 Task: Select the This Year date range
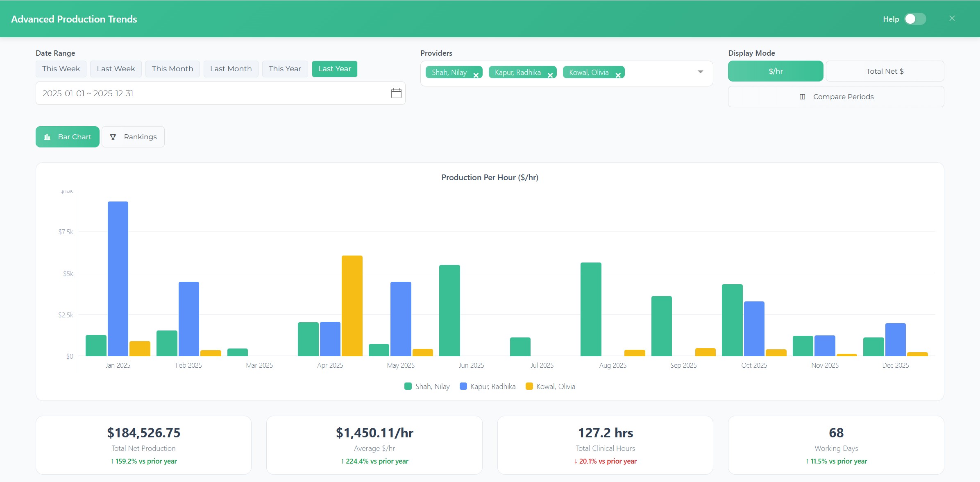pyautogui.click(x=285, y=69)
